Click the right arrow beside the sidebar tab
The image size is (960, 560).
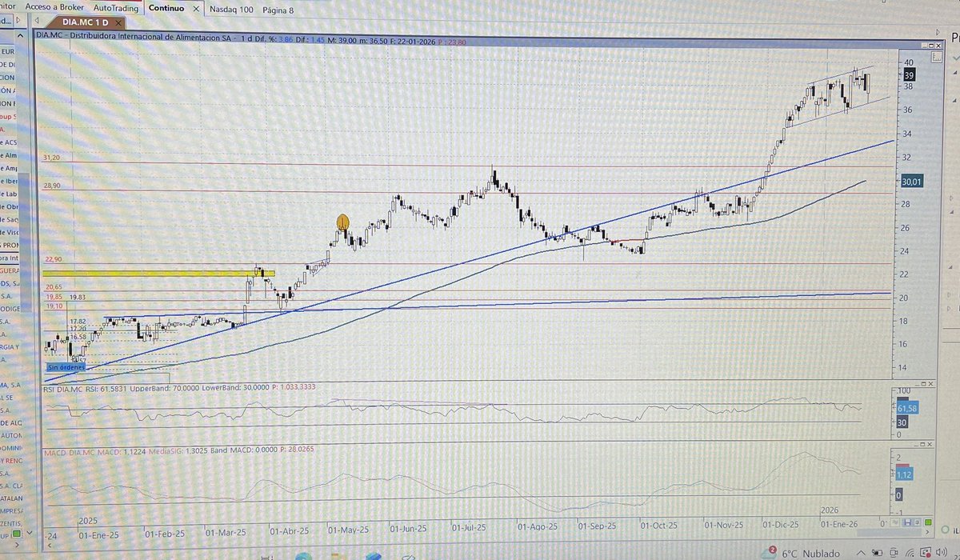pyautogui.click(x=18, y=22)
